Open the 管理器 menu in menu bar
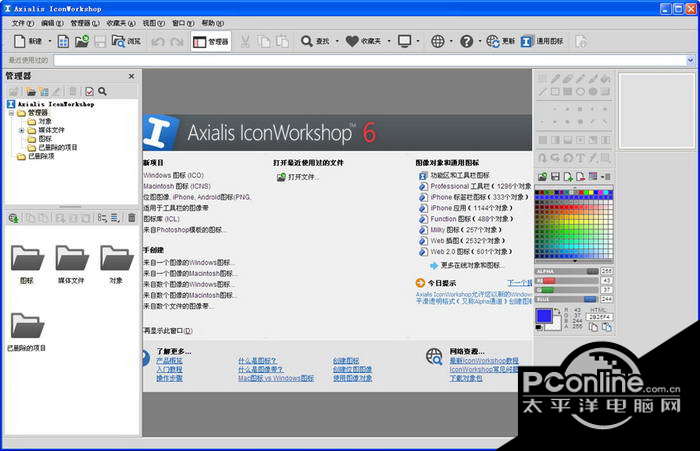Screen dimensions: 700x451 [x=85, y=23]
